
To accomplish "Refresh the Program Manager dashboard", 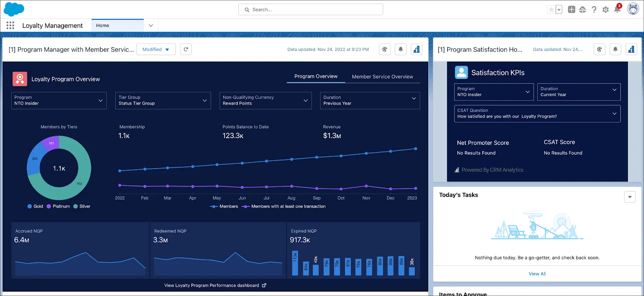I will point(186,49).
